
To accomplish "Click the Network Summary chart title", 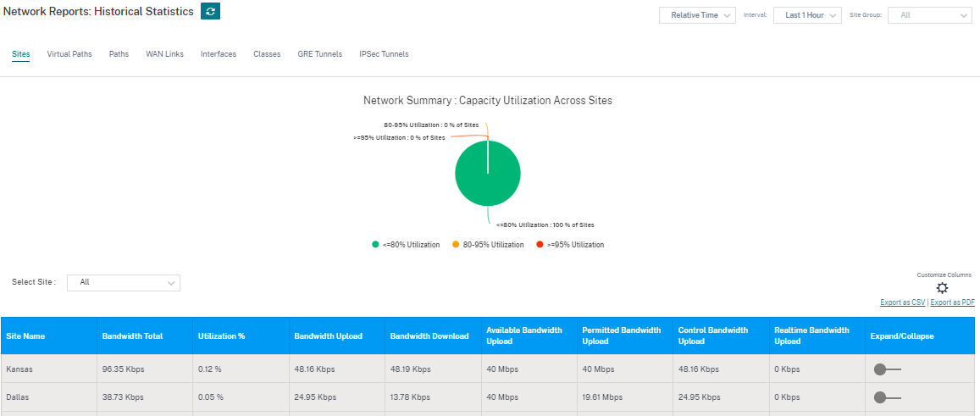I will (488, 100).
